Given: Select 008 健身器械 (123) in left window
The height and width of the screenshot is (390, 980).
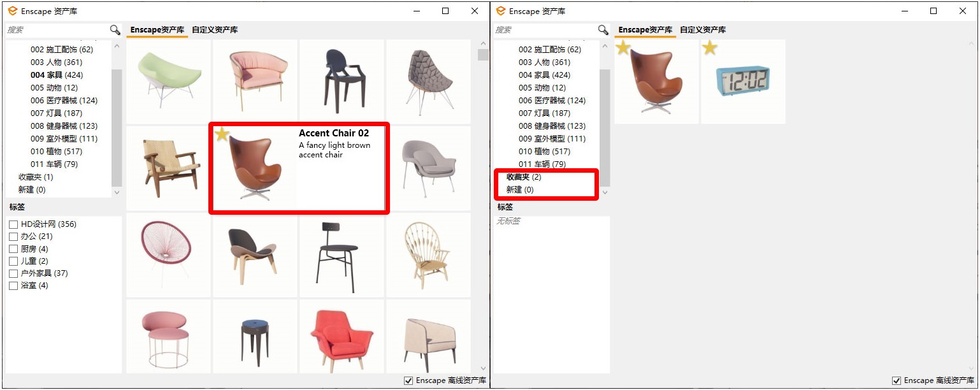Looking at the screenshot, I should 64,126.
